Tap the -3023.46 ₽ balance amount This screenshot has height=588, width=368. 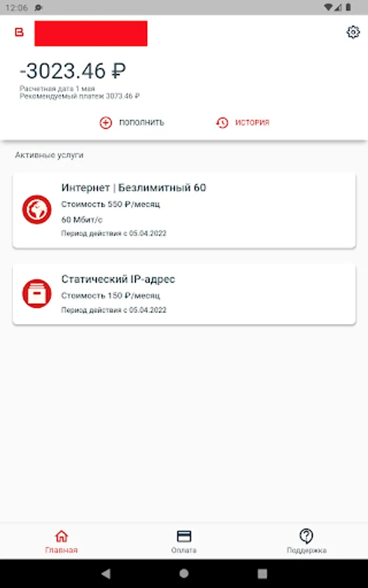[73, 71]
